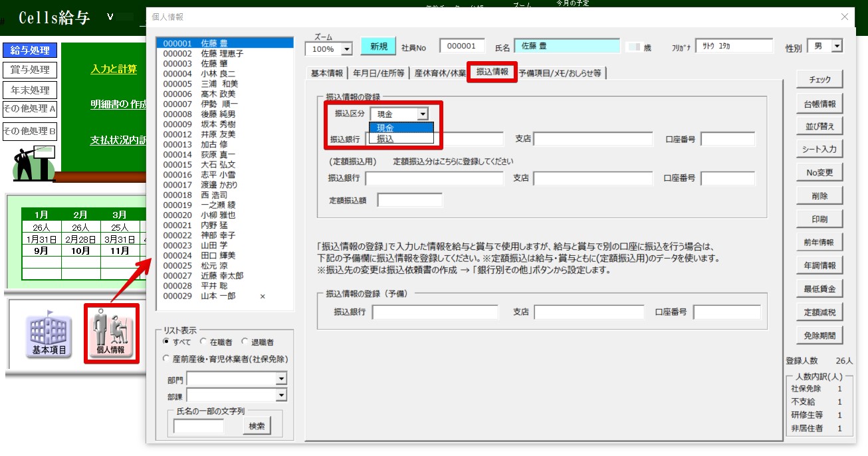Select the すべて radio button

click(167, 342)
